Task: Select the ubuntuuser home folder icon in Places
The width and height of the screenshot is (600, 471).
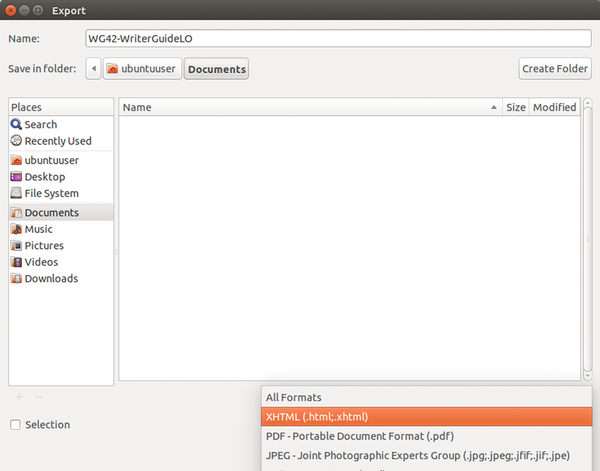Action: click(x=16, y=160)
